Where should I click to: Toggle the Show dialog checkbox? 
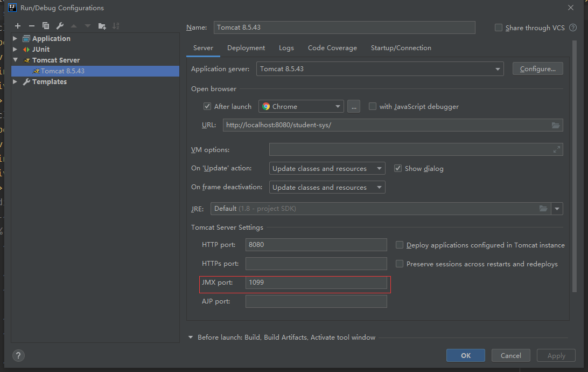(398, 168)
